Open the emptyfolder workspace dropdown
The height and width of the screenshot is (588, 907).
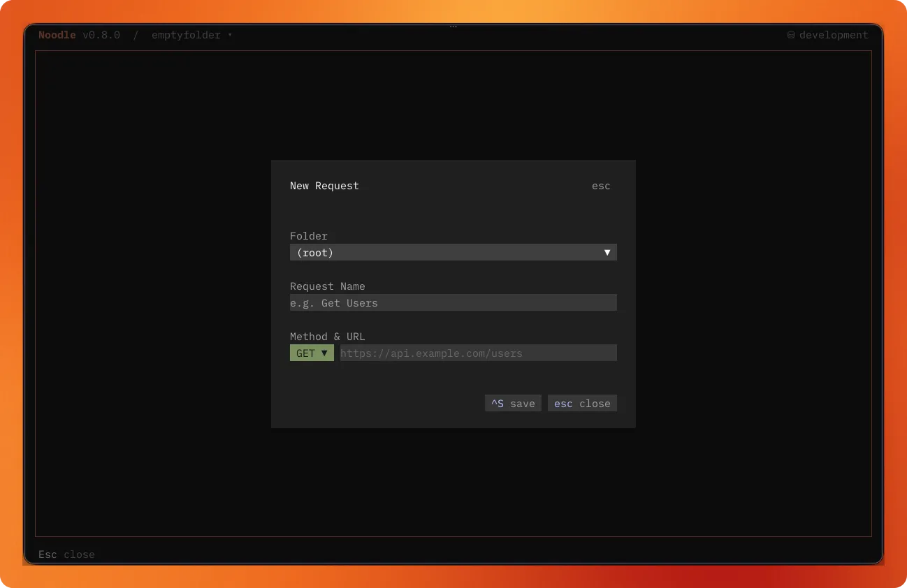click(x=191, y=35)
